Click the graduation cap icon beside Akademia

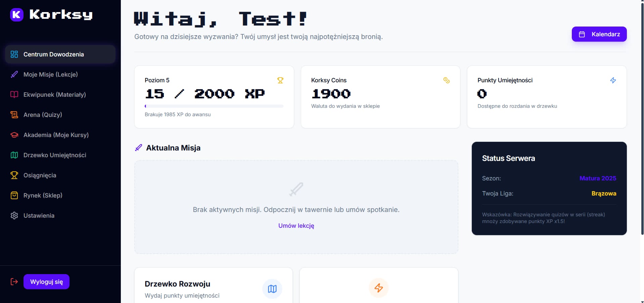coord(14,135)
